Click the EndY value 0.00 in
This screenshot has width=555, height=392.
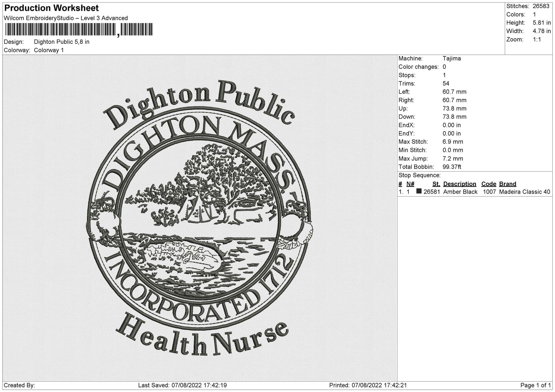pyautogui.click(x=452, y=134)
